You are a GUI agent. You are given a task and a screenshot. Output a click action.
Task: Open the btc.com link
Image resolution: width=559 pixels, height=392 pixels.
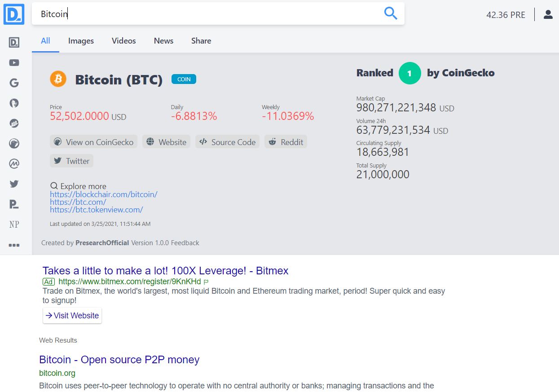pyautogui.click(x=78, y=202)
